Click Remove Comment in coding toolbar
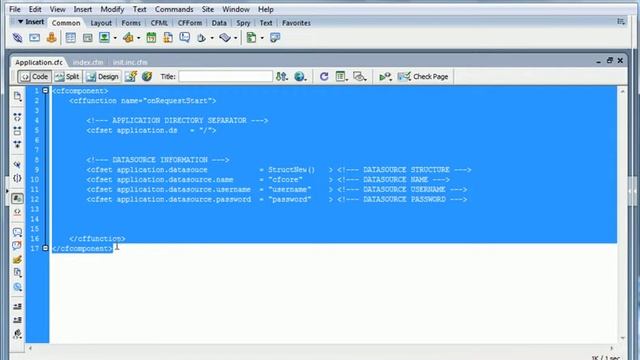The width and height of the screenshot is (640, 360). coord(17,245)
